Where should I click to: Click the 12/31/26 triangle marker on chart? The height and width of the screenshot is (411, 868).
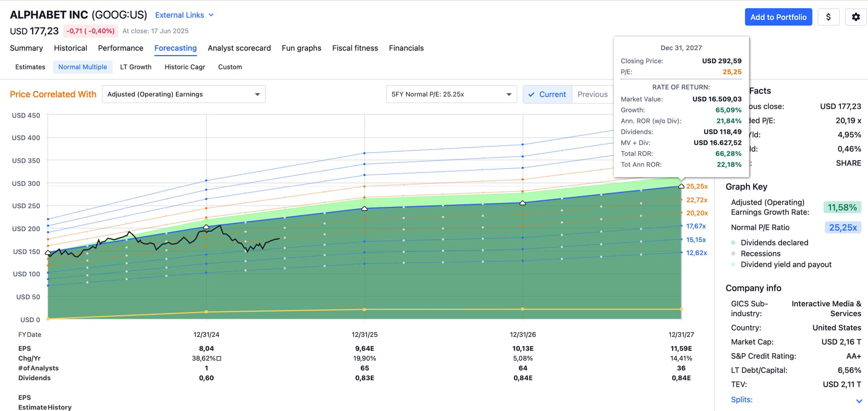523,203
